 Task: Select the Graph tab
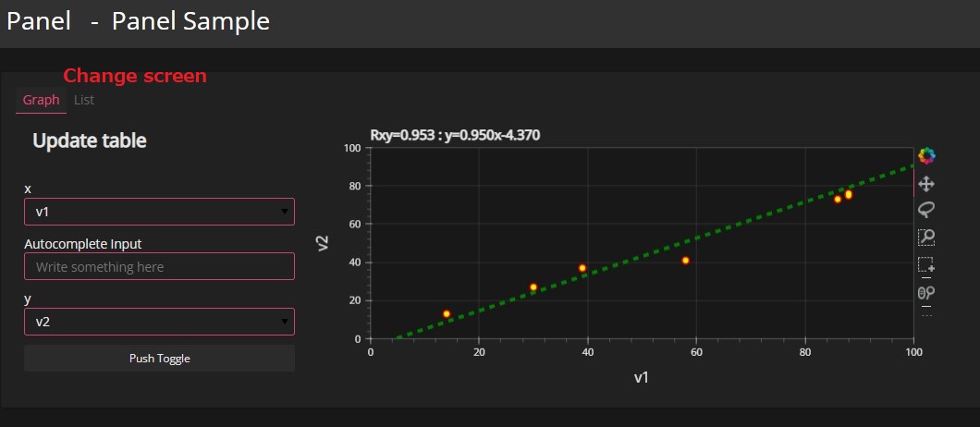coord(41,100)
